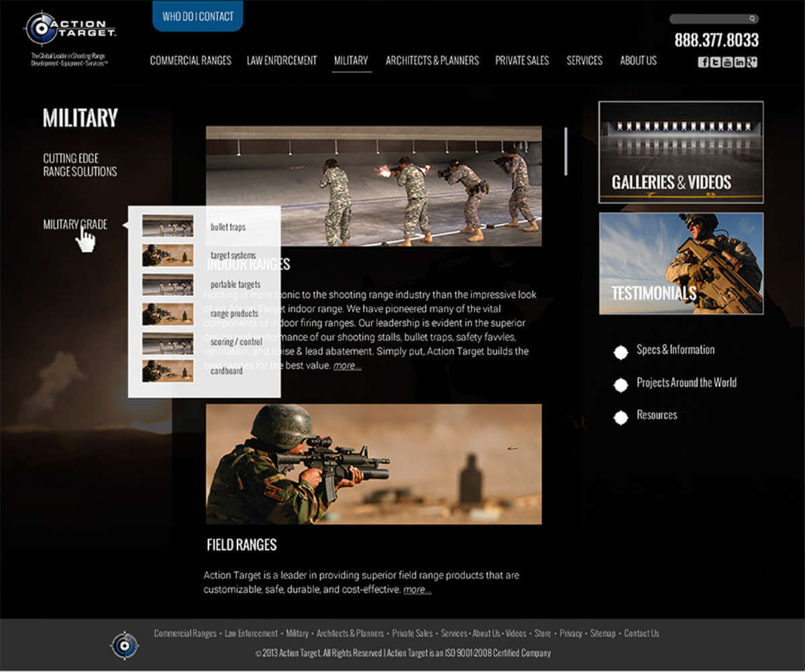
Task: Open the Facebook social icon
Action: [704, 62]
